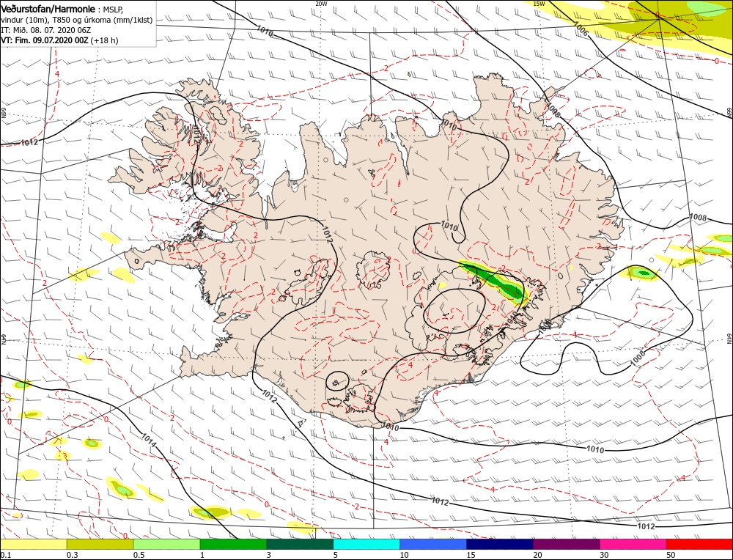Click the pale yellow 0.1–0.3 legend swatch

coord(33,544)
